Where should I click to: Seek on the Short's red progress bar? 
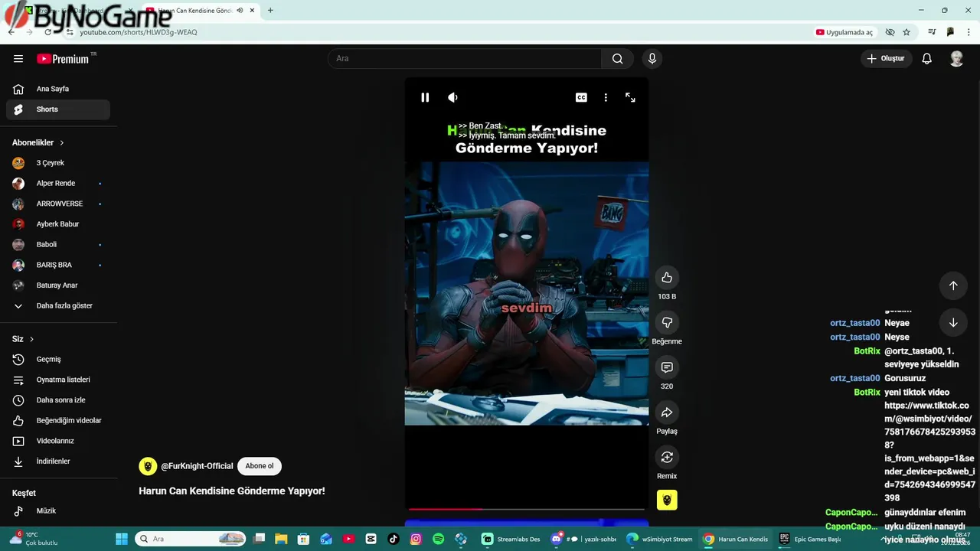coord(527,509)
